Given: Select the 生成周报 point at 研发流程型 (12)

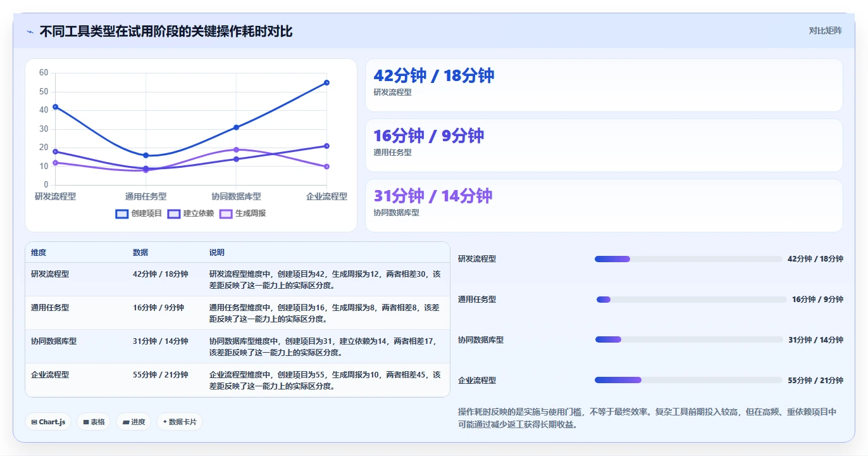Looking at the screenshot, I should click(x=56, y=163).
